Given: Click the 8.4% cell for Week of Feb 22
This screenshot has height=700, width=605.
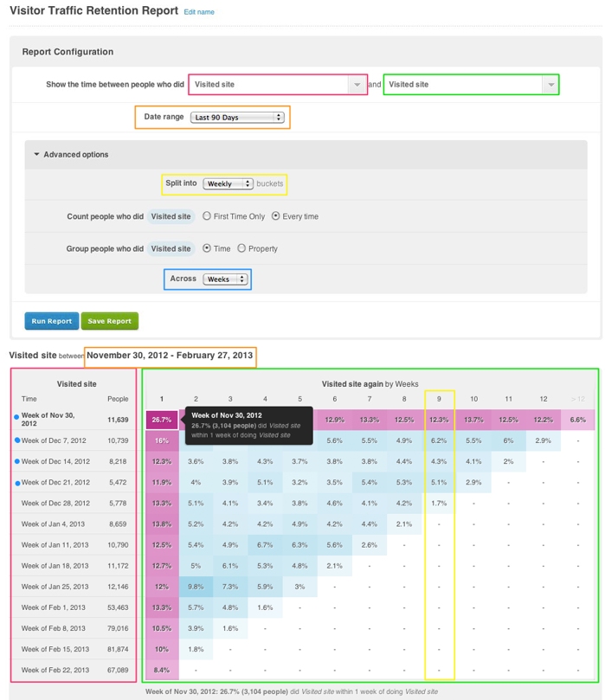Looking at the screenshot, I should (162, 670).
